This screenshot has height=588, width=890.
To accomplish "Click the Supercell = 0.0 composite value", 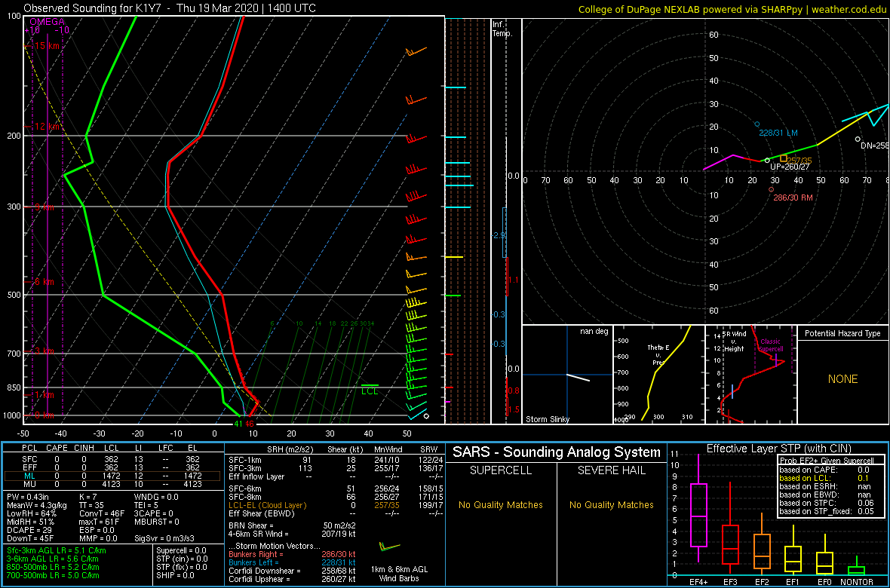I will (183, 550).
